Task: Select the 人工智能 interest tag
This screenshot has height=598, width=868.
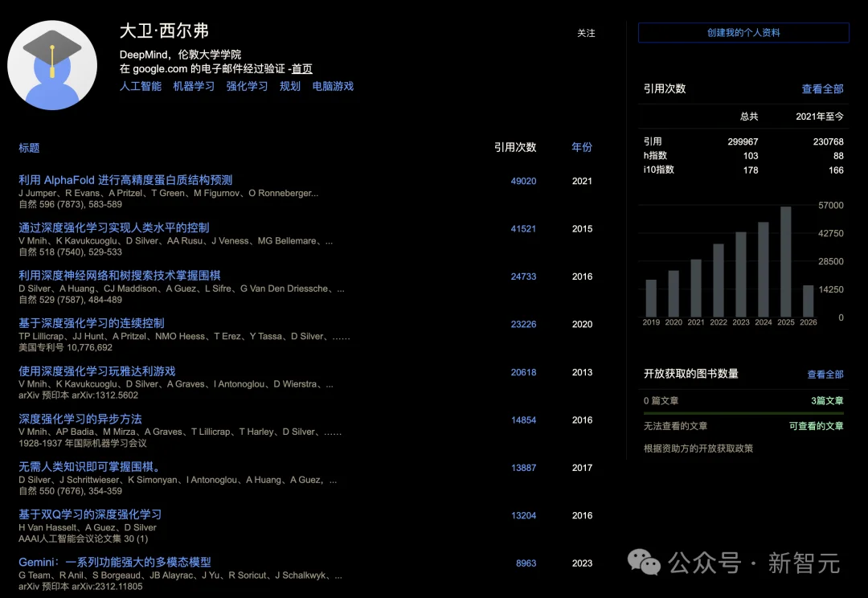Action: 143,86
